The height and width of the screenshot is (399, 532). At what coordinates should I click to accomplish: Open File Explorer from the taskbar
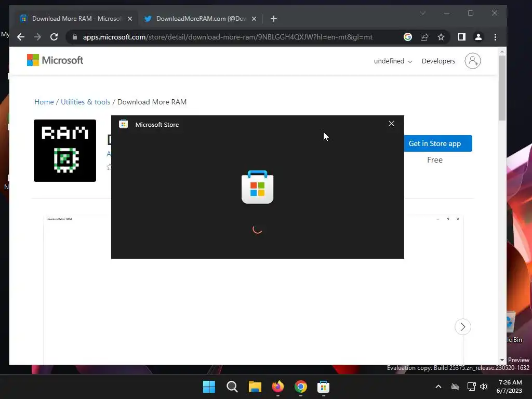(255, 387)
